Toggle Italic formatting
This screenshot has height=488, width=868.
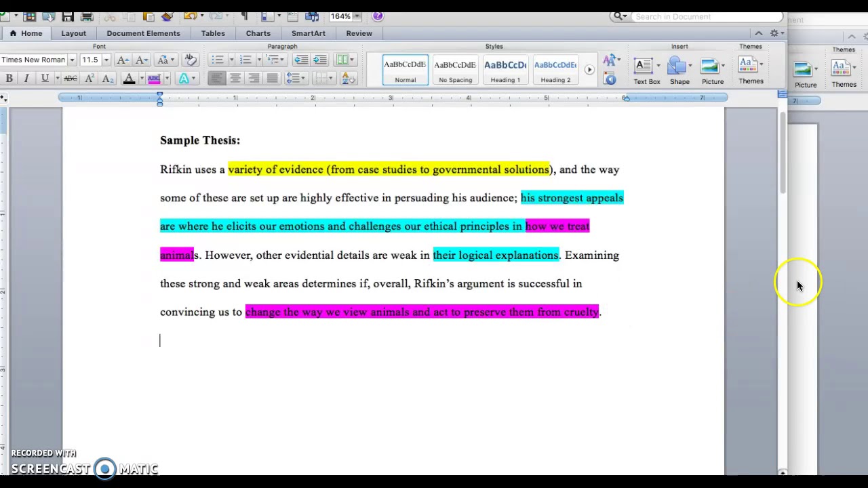click(26, 79)
